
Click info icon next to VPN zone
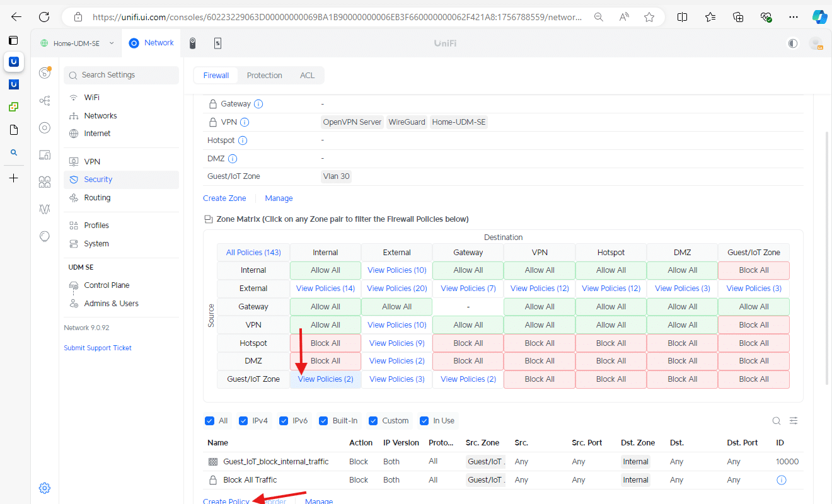[245, 122]
